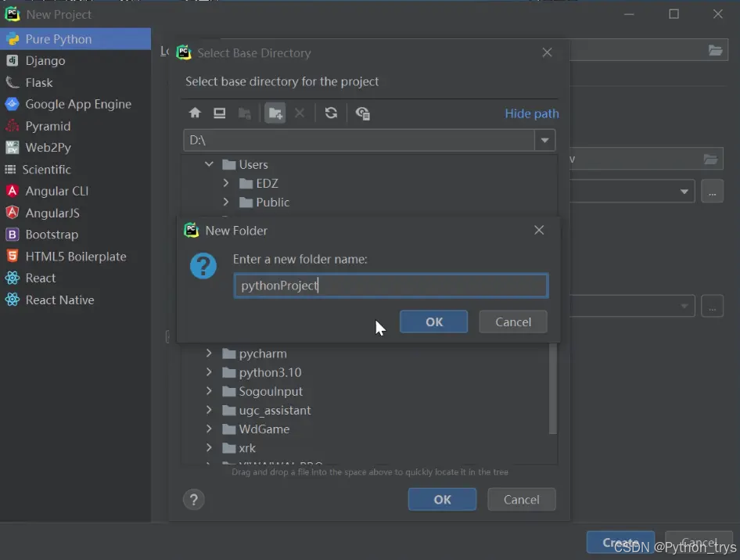Image resolution: width=740 pixels, height=560 pixels.
Task: Select the Users folder row
Action: [x=369, y=164]
